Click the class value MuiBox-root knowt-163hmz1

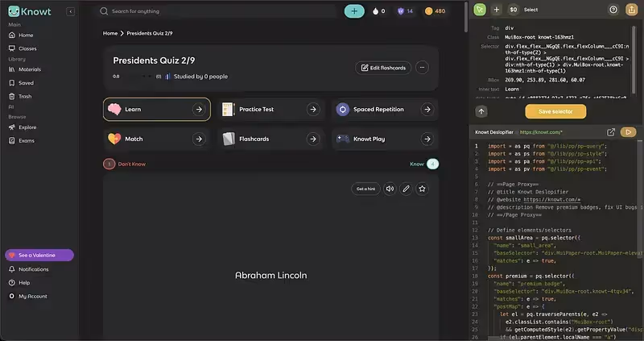click(x=539, y=37)
